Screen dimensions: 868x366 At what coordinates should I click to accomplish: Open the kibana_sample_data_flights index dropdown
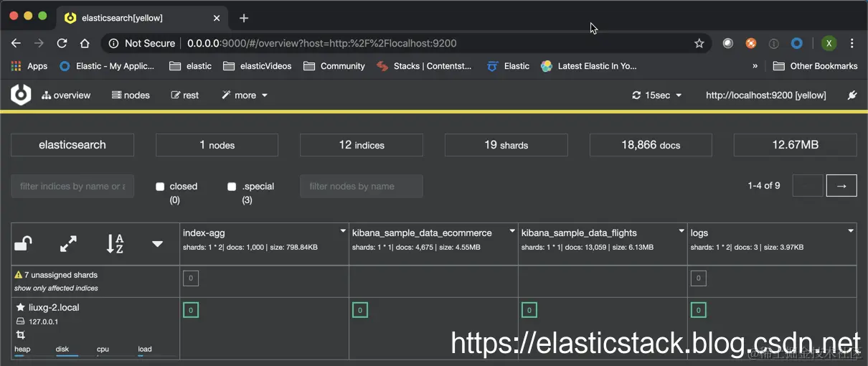(x=681, y=231)
